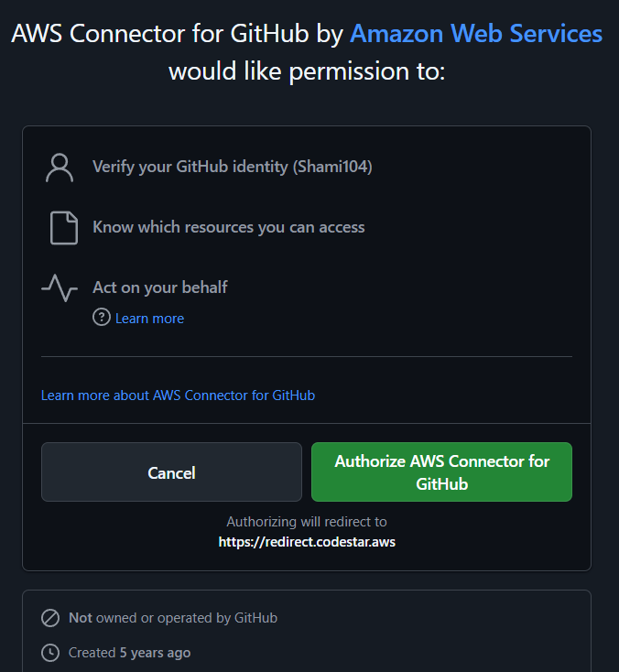The height and width of the screenshot is (672, 619).
Task: Cancel the authorization request
Action: point(171,471)
